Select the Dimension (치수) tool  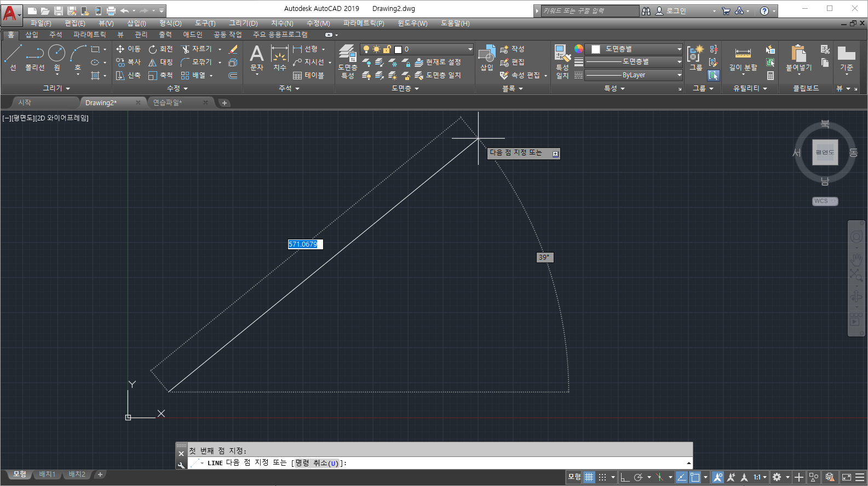tap(280, 58)
